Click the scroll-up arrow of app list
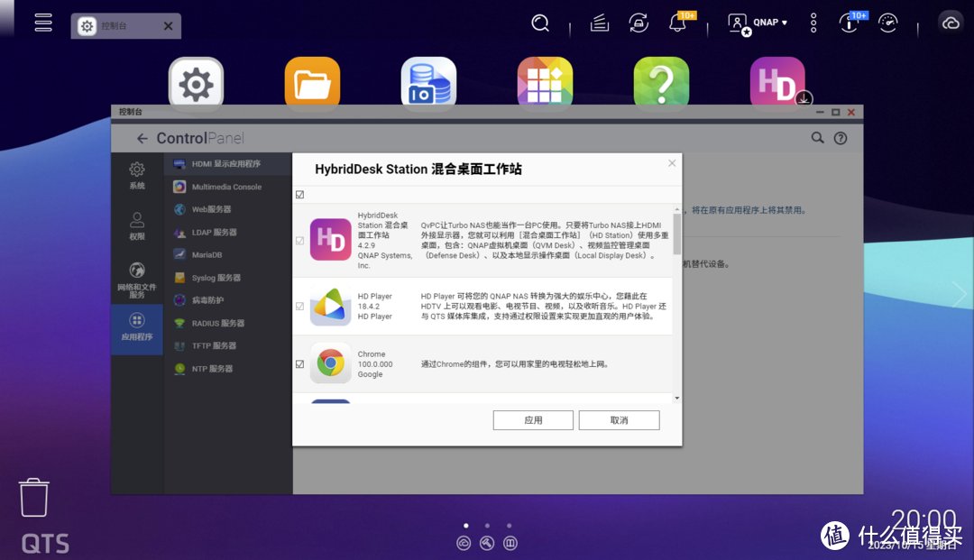This screenshot has width=974, height=560. click(x=676, y=209)
